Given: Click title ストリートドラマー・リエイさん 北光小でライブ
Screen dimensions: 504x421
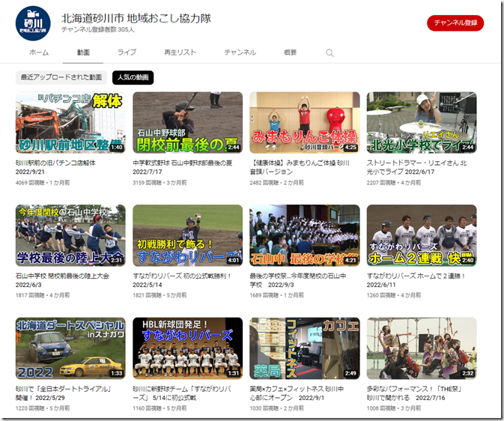Looking at the screenshot, I should pos(416,167).
